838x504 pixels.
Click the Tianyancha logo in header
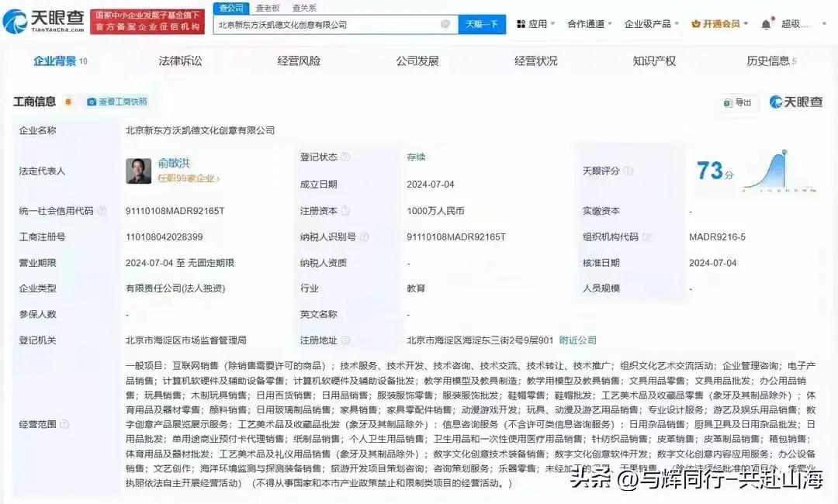pos(43,22)
